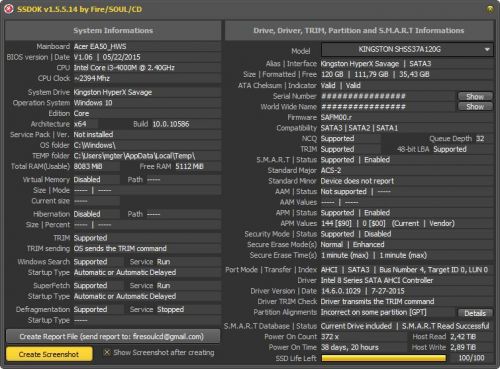Select Hibernation value Disabled

pyautogui.click(x=87, y=214)
